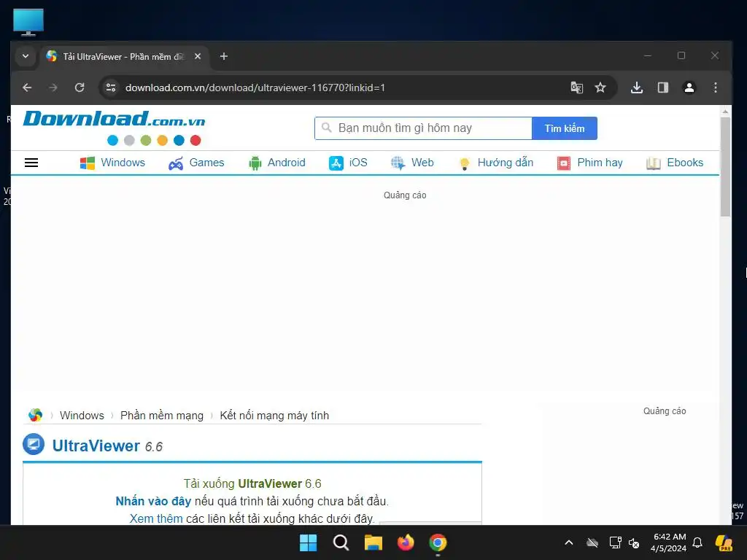Click the muted volume tray icon

pos(634,542)
